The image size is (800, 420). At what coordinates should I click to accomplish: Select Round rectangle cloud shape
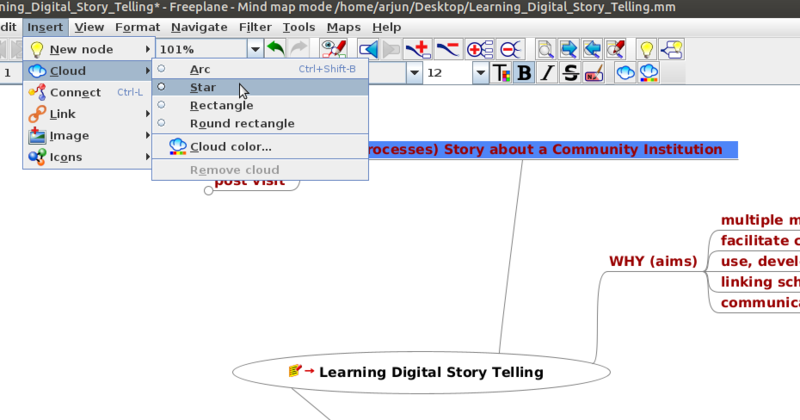pyautogui.click(x=260, y=123)
